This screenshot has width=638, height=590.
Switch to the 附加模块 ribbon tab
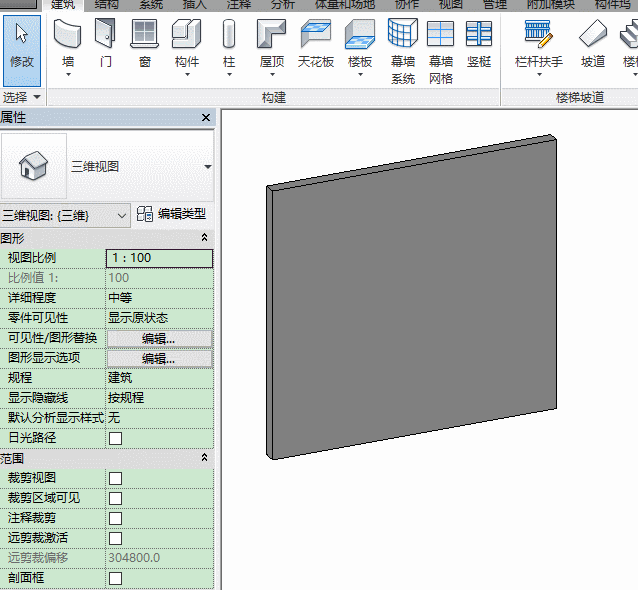pos(551,5)
